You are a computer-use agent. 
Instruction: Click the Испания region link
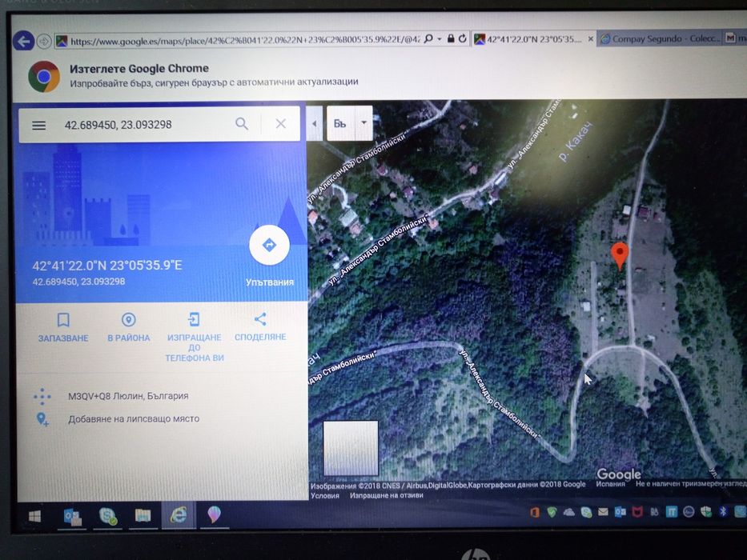(610, 484)
